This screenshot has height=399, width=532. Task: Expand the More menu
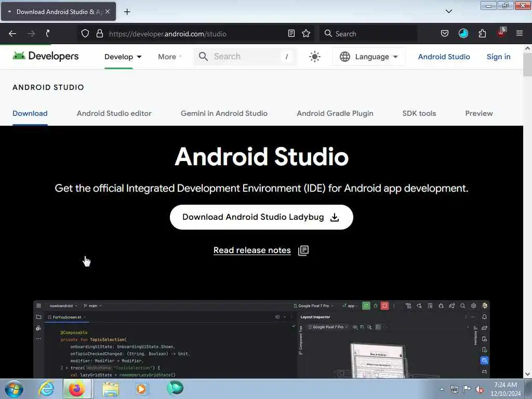tap(170, 57)
